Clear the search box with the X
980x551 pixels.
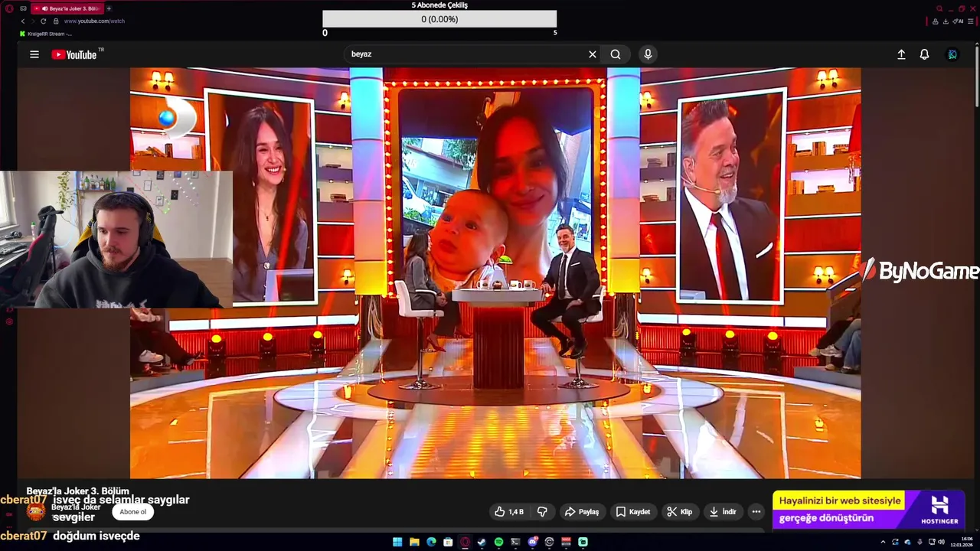[x=592, y=54]
